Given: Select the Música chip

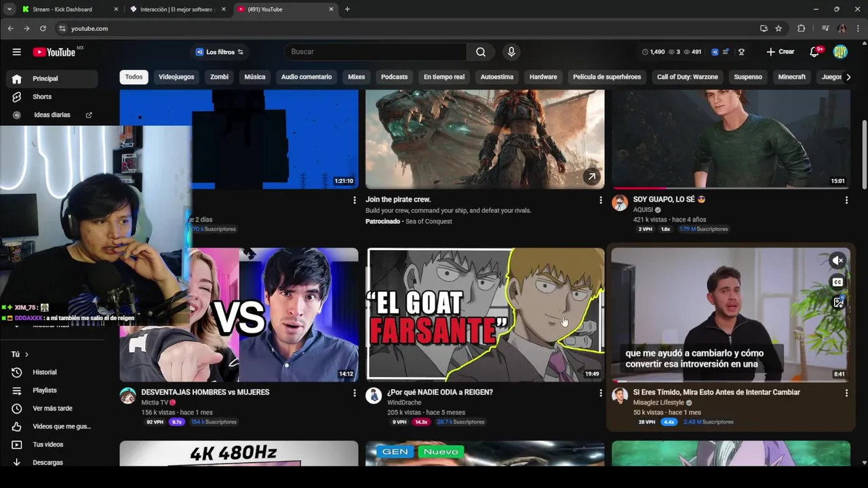Looking at the screenshot, I should tap(255, 77).
